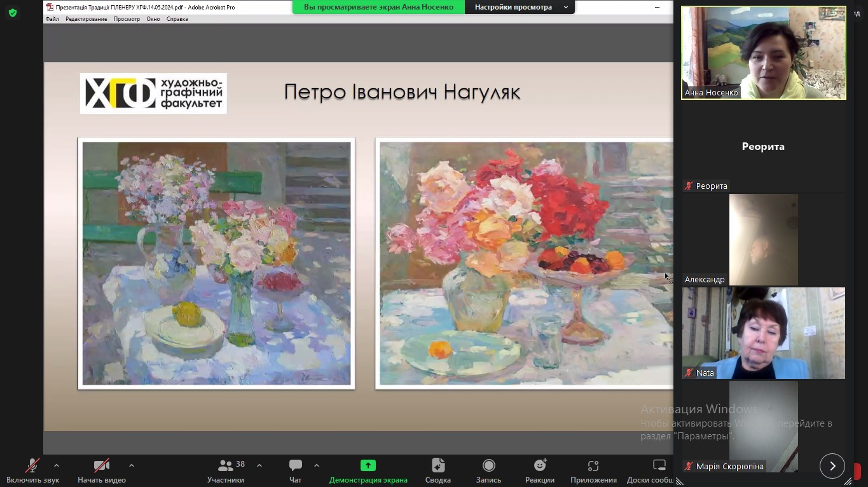Viewport: 868px width, 487px height.
Task: Open the Редактирование menu in Acrobat
Action: (86, 19)
